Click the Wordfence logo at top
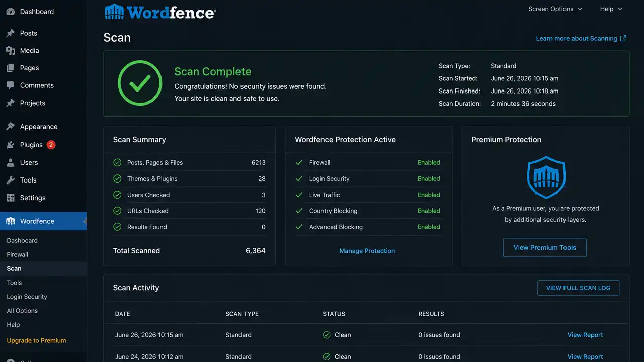 (160, 11)
